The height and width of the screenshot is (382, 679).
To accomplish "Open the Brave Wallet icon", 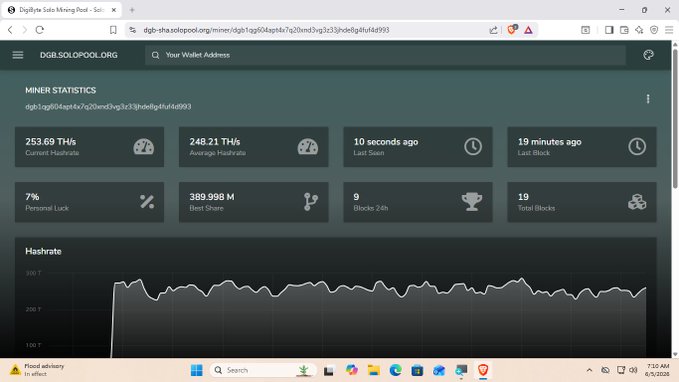I will tap(624, 30).
